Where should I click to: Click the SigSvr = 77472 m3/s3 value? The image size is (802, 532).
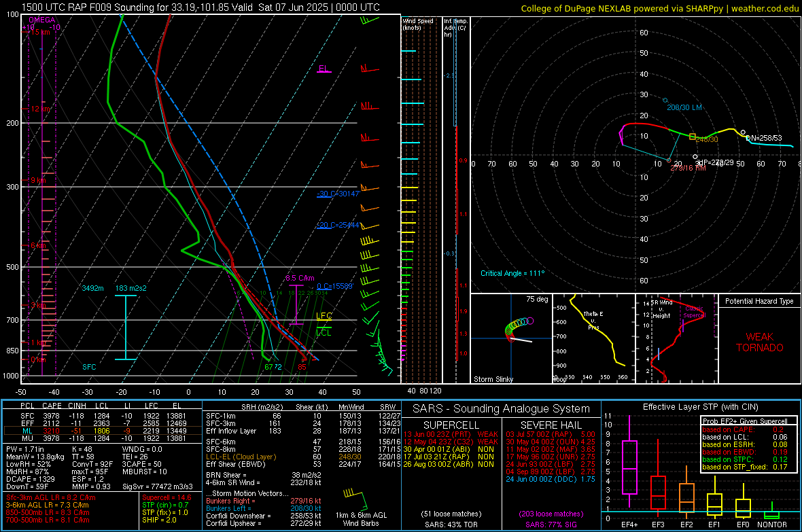(158, 486)
